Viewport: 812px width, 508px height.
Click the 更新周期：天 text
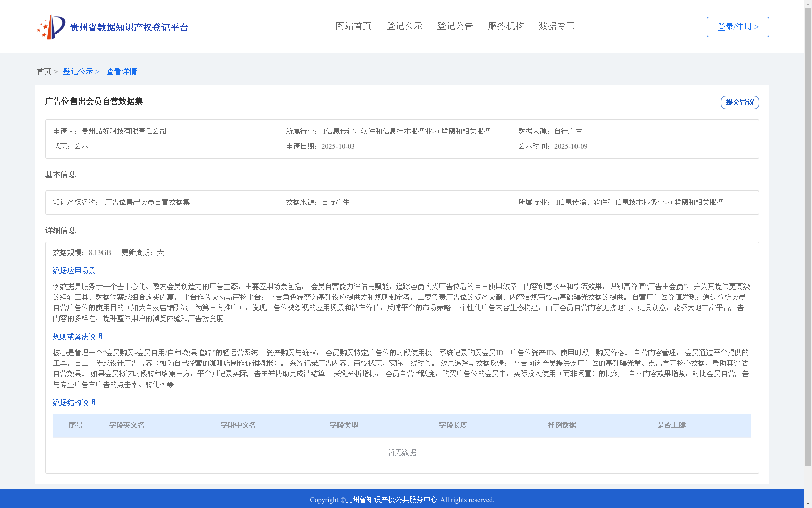[143, 252]
